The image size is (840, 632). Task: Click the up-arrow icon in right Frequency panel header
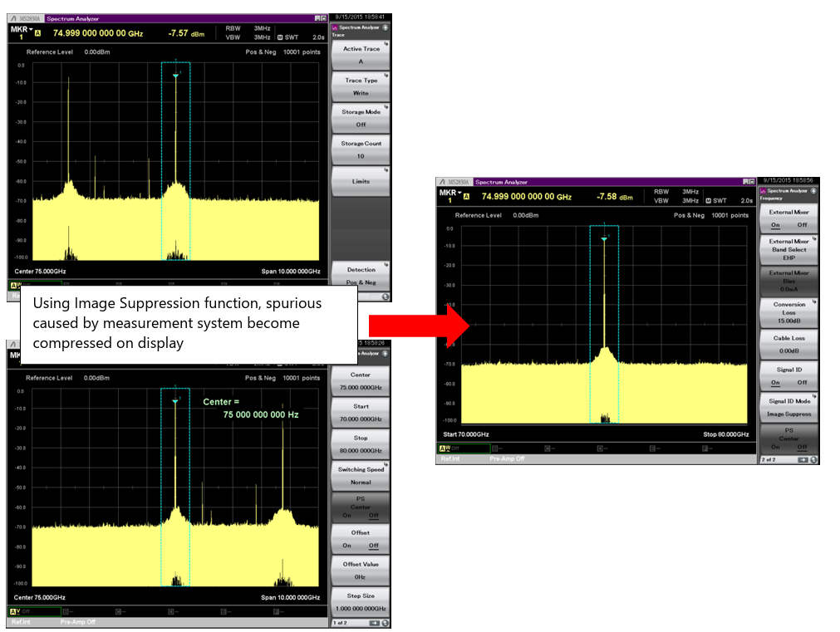tap(813, 190)
